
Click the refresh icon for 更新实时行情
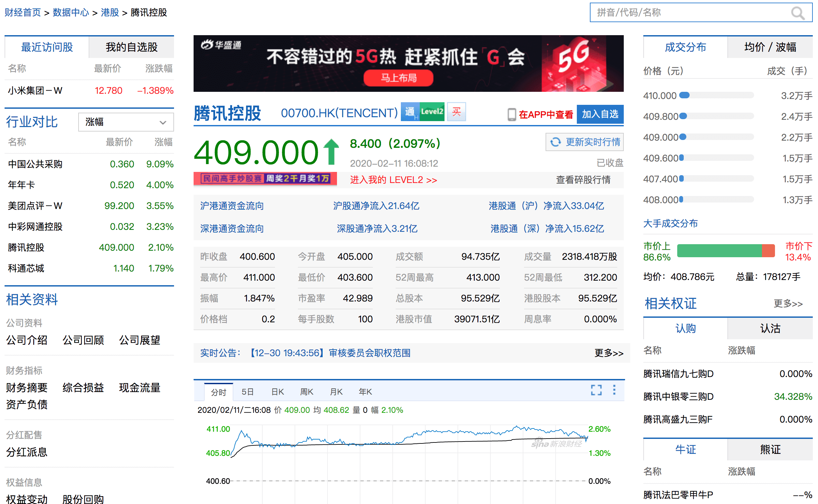tap(555, 142)
